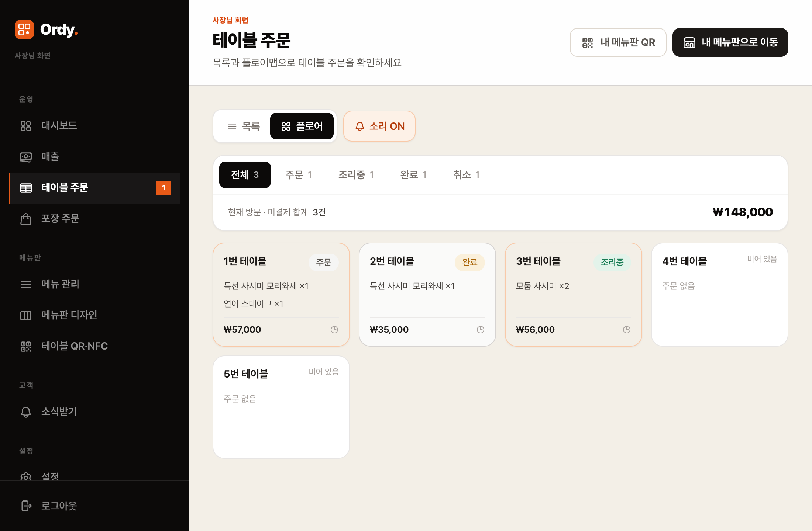Click the 조리중 badge on 3번 테이블
The image size is (812, 531).
click(612, 263)
